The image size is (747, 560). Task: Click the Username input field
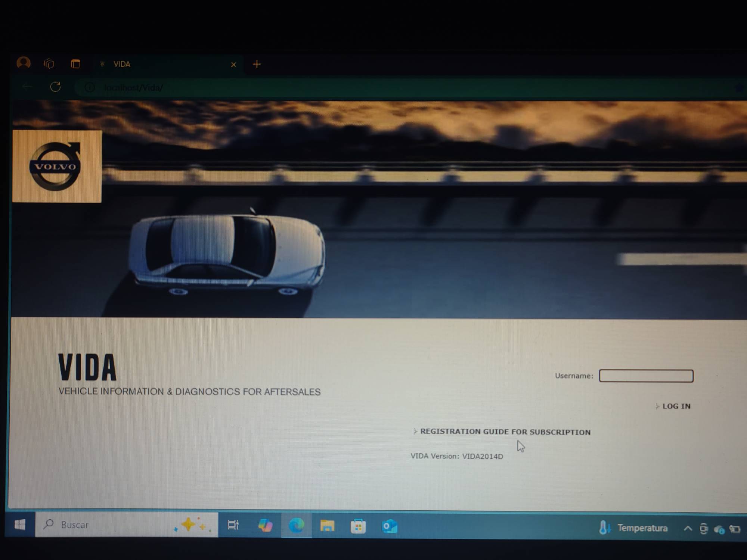(646, 376)
